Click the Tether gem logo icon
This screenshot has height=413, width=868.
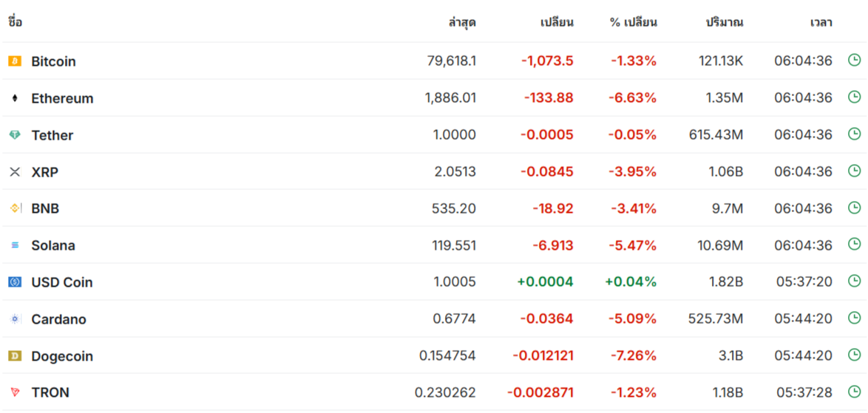pyautogui.click(x=15, y=135)
